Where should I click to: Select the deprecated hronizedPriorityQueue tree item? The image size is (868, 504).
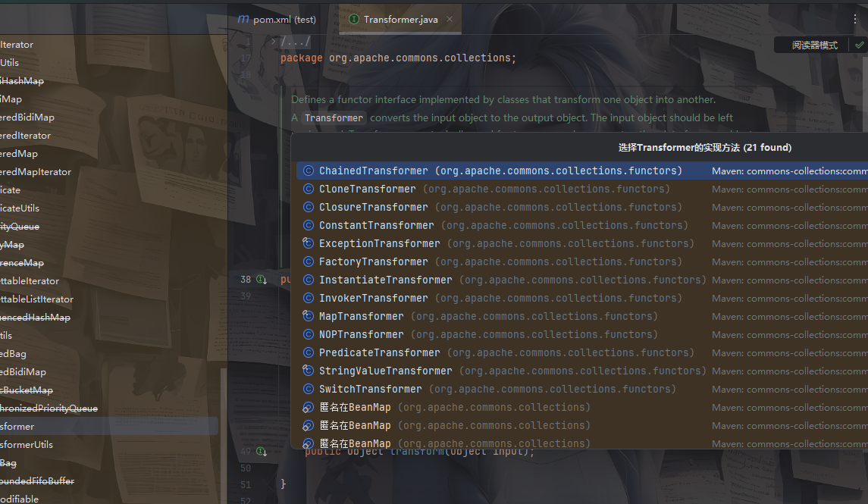[x=49, y=409]
